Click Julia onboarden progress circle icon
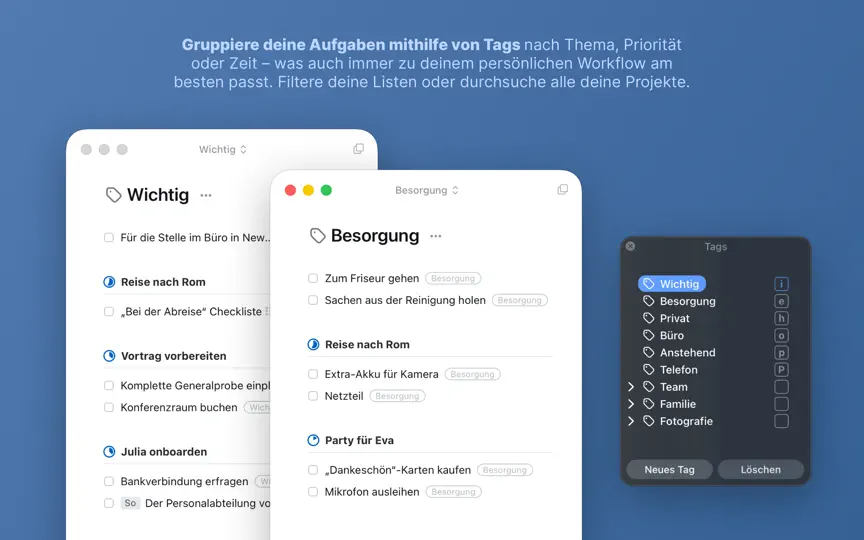 (x=109, y=452)
